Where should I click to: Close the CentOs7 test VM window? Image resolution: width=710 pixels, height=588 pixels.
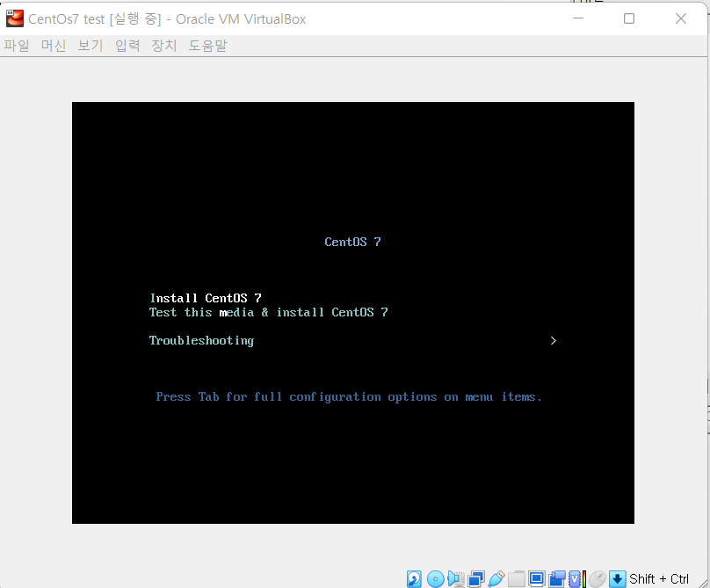coord(681,18)
